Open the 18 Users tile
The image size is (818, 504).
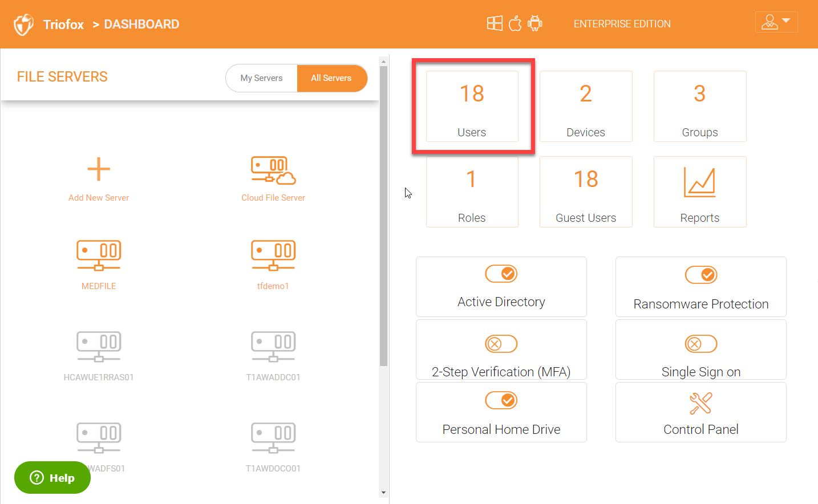[x=472, y=107]
